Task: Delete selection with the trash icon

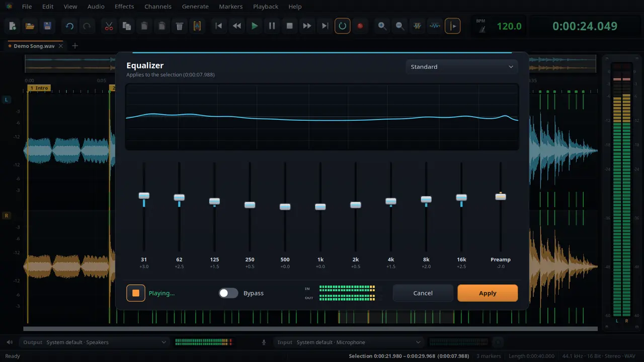Action: click(180, 26)
